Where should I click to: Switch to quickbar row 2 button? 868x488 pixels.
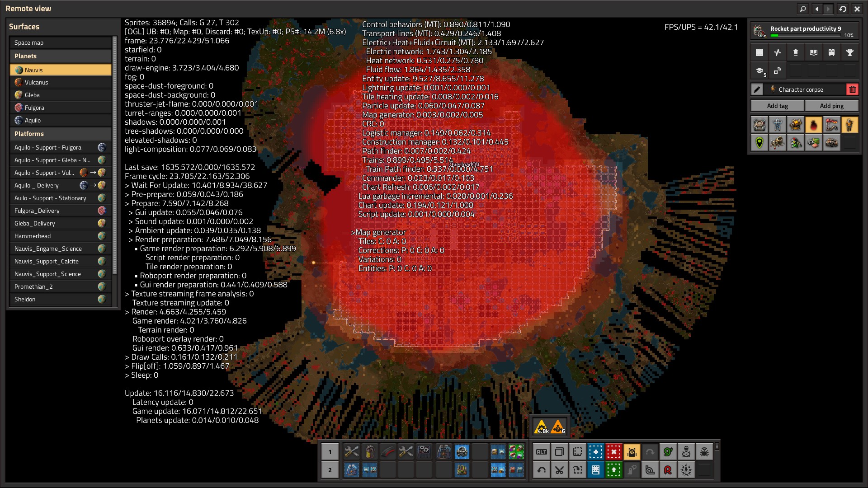click(330, 470)
